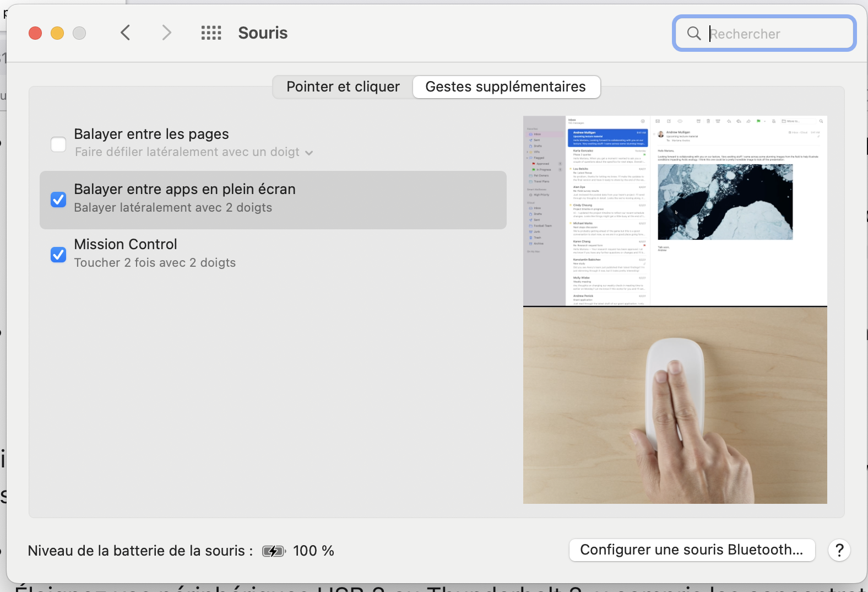The height and width of the screenshot is (592, 868).
Task: Click the mouse battery charging icon
Action: coord(273,551)
